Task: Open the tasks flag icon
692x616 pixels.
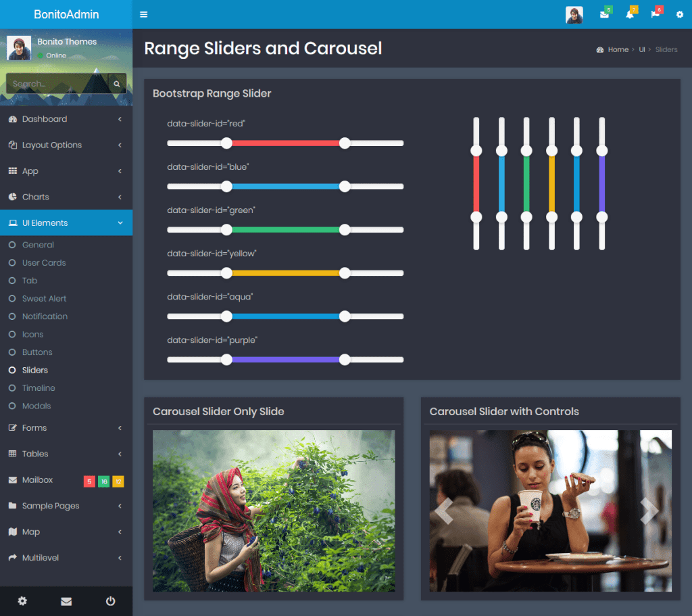Action: [655, 15]
